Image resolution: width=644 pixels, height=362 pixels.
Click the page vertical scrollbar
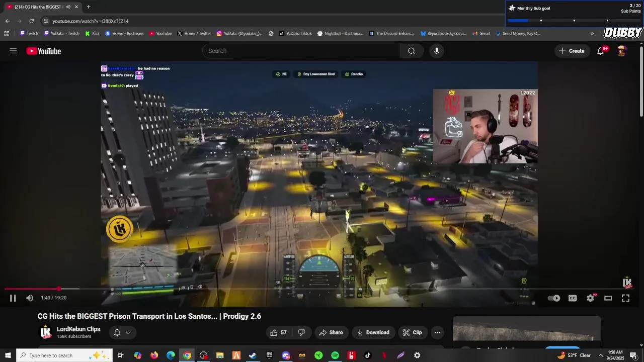tap(641, 81)
